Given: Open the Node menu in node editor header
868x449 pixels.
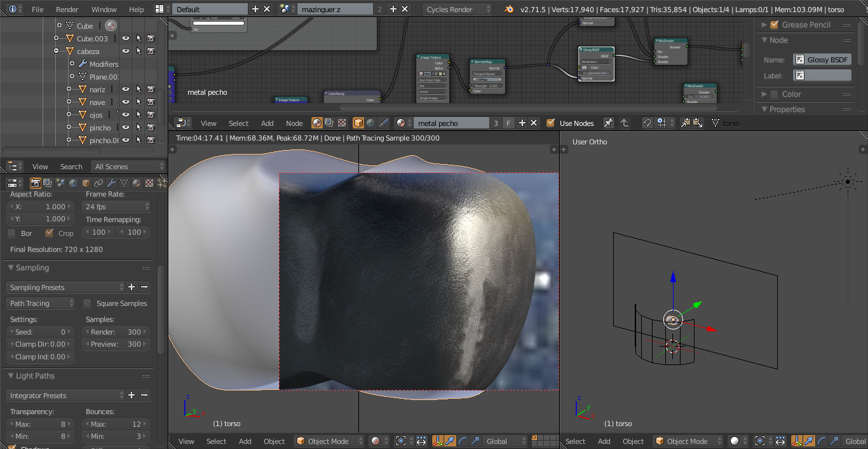Looking at the screenshot, I should [294, 123].
